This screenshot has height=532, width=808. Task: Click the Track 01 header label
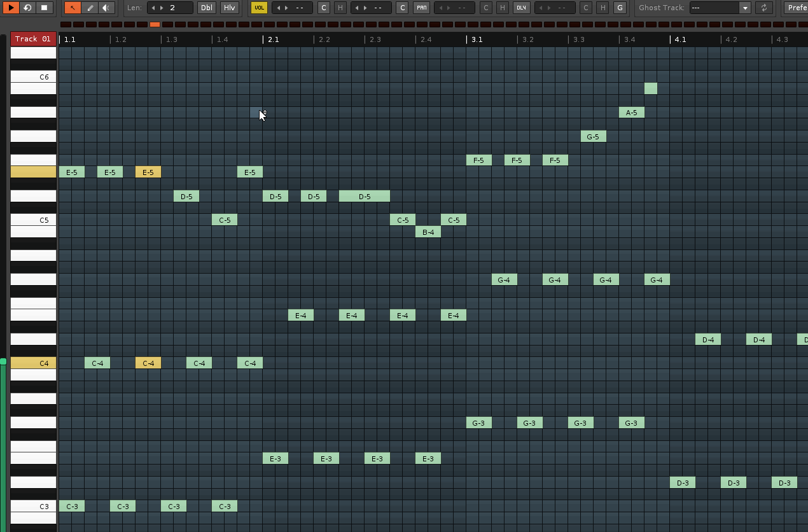[33, 39]
